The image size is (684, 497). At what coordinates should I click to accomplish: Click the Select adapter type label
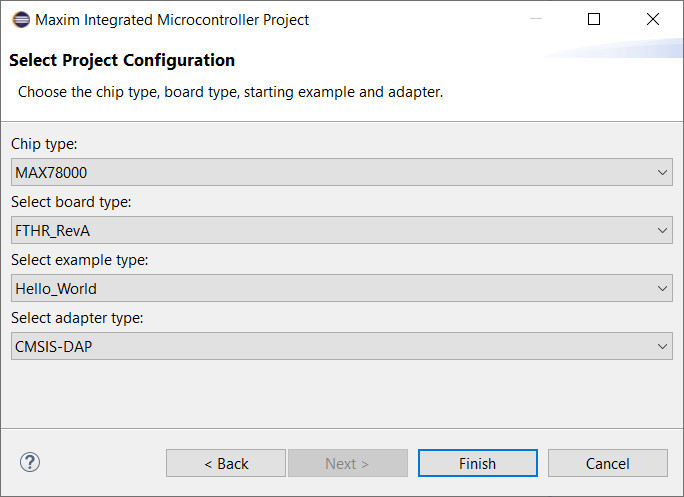[x=77, y=318]
